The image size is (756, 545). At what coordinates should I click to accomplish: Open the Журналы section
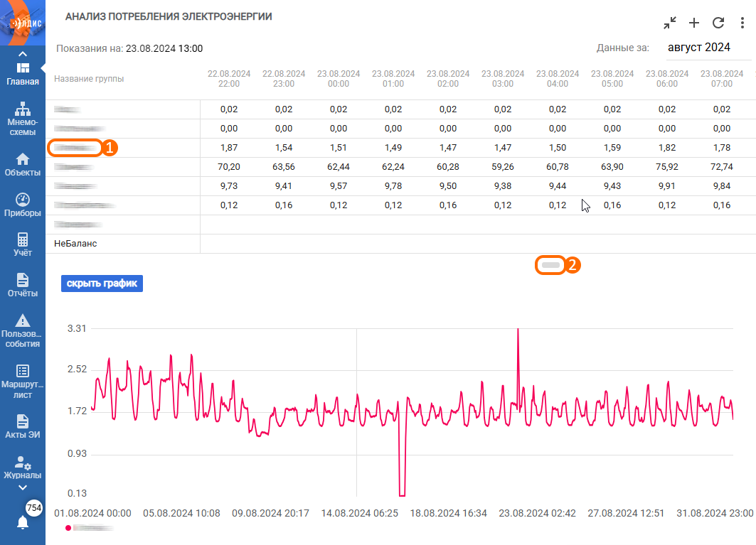pyautogui.click(x=23, y=463)
